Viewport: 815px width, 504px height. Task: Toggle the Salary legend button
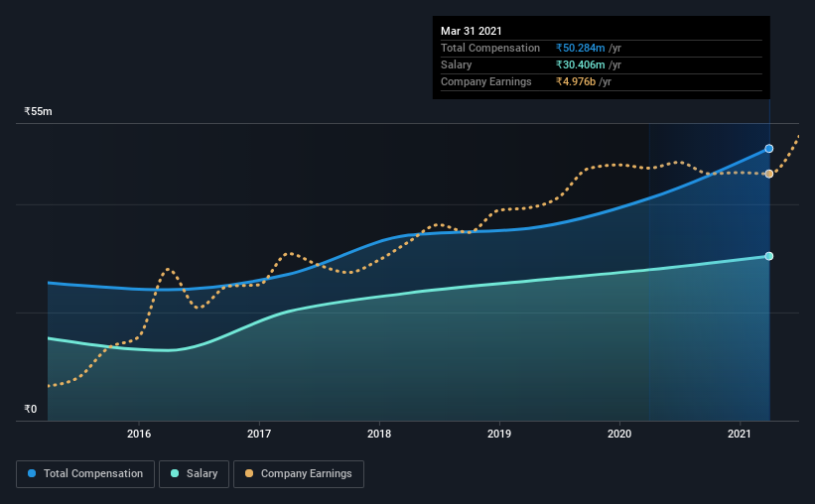pyautogui.click(x=194, y=474)
